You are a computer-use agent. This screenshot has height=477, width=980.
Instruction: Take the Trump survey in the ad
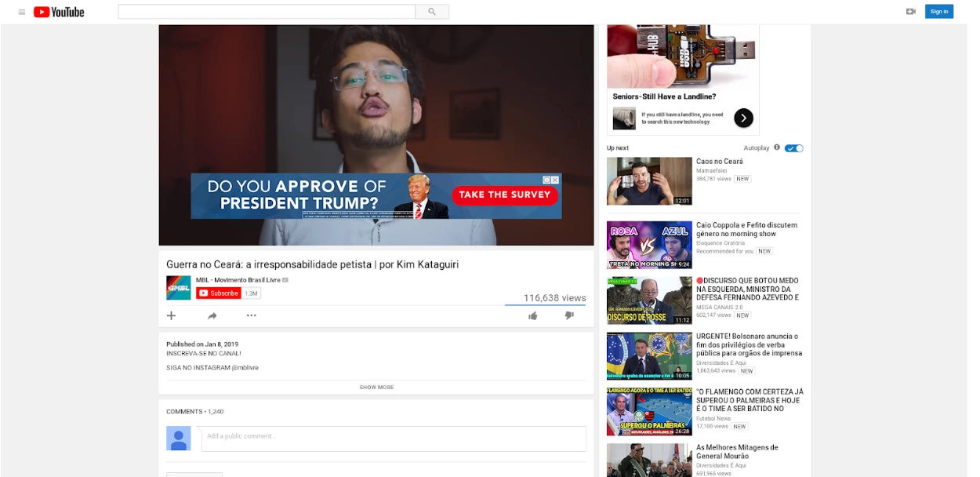pos(506,193)
